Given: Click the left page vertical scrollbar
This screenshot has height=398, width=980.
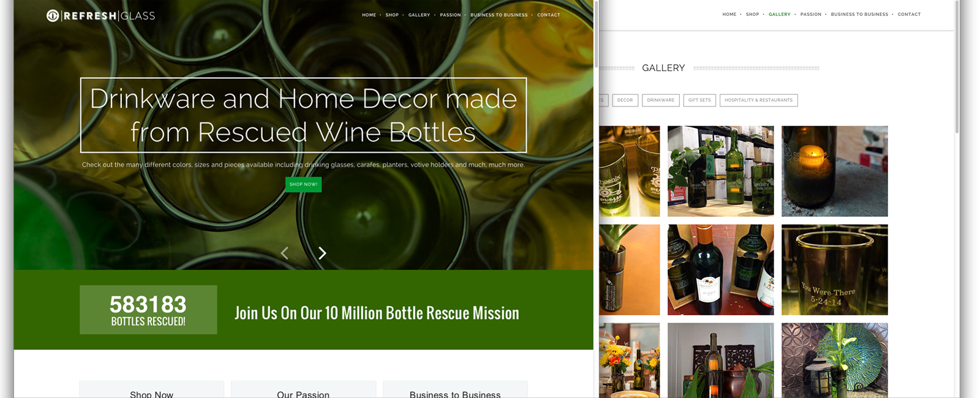Looking at the screenshot, I should pos(596,199).
